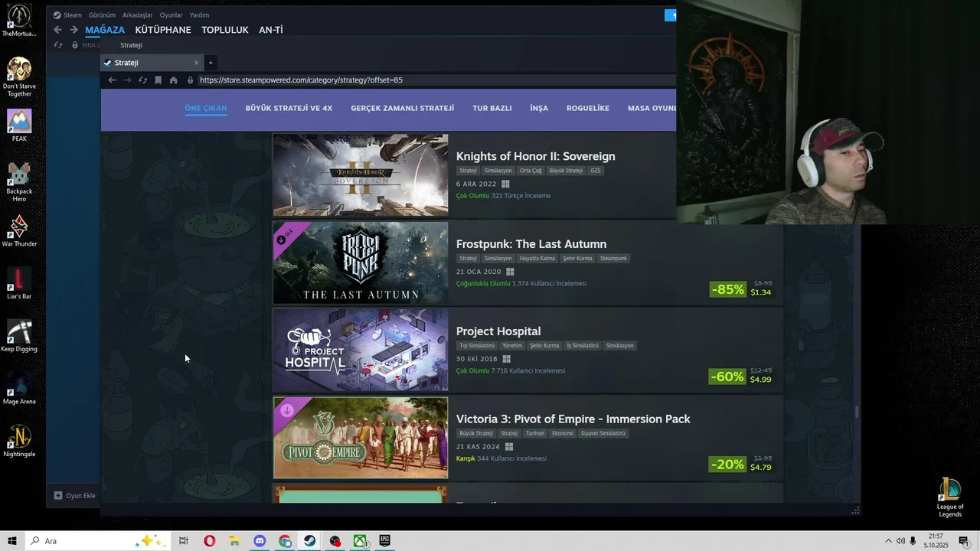Screen dimensions: 980x551
Task: Click Steampunk tag on Frostpunk
Action: (x=613, y=259)
